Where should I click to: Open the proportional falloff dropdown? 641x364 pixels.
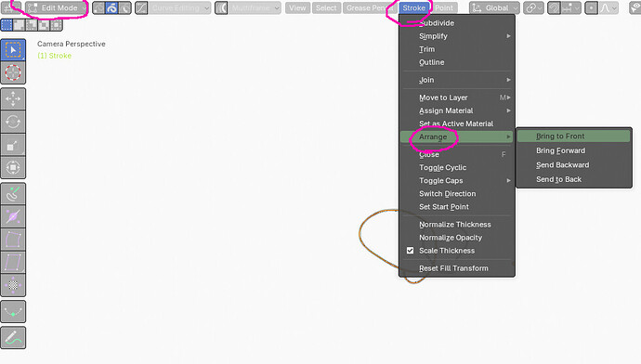point(608,7)
